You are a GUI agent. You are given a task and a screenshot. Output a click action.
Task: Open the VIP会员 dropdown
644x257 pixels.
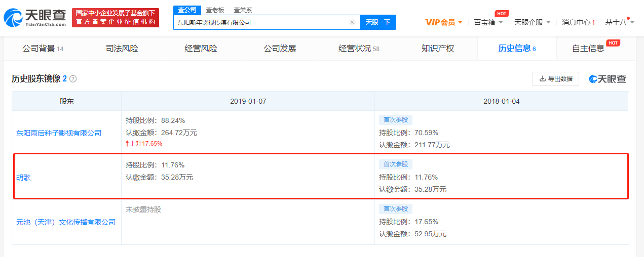pos(444,22)
